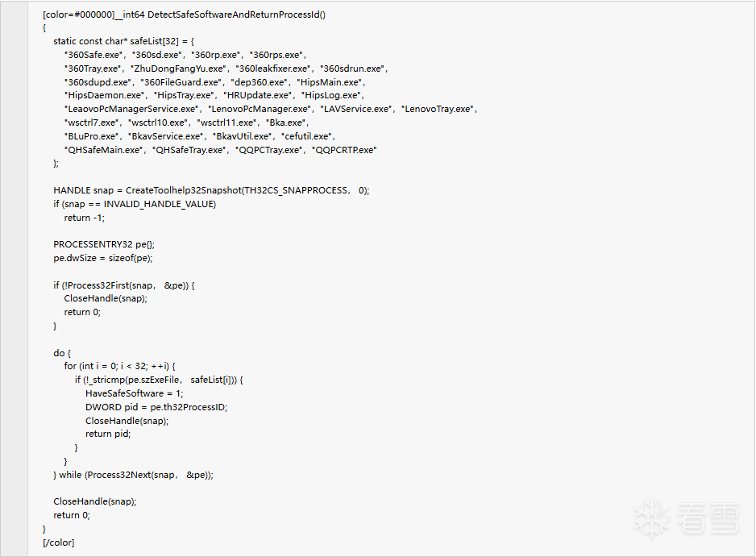Click the "QQPCRTP.exe" string

click(x=346, y=150)
